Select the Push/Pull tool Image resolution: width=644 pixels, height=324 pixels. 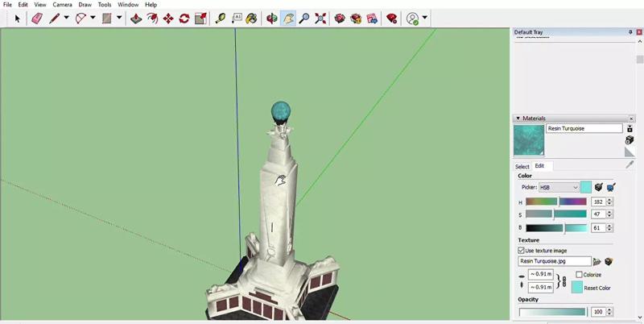[x=136, y=19]
